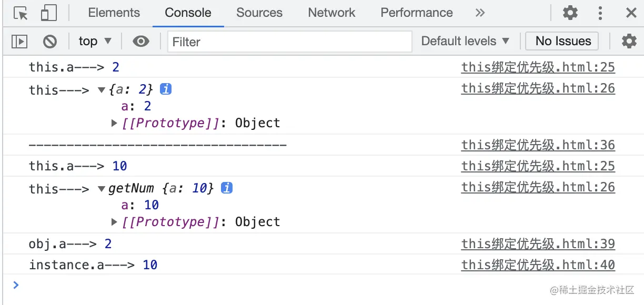Open console settings gear beside No Issues
The image size is (644, 305).
629,41
